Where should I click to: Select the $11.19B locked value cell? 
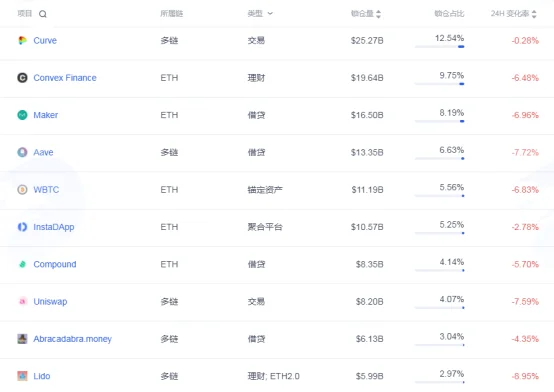tap(367, 190)
